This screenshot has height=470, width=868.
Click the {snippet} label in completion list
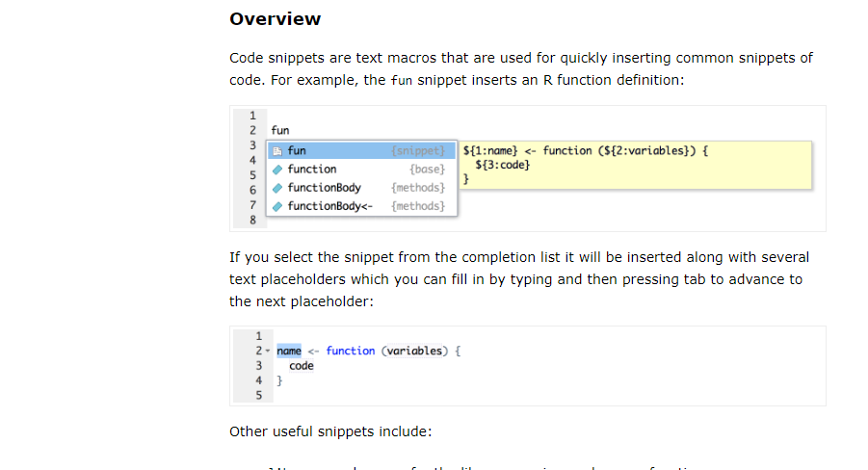tap(418, 150)
